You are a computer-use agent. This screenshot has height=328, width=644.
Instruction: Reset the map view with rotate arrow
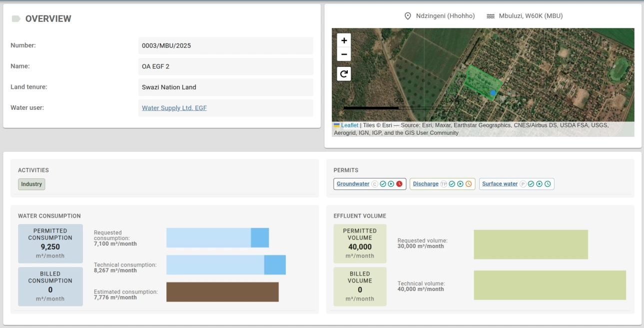[344, 74]
